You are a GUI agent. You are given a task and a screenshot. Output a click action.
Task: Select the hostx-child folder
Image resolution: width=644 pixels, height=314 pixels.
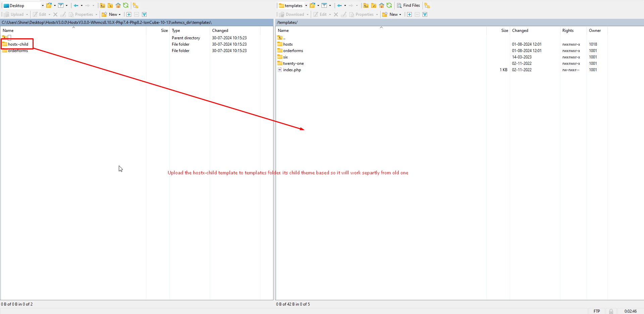18,44
